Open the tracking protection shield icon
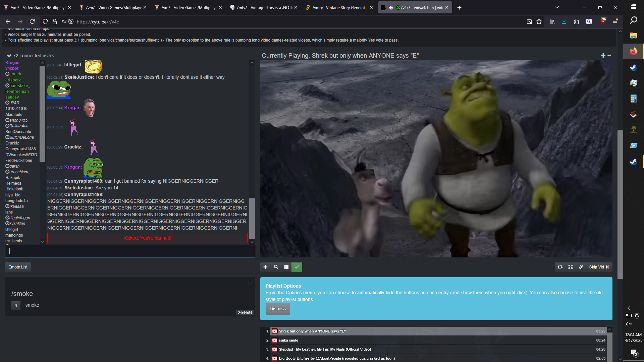This screenshot has width=644, height=362. pyautogui.click(x=45, y=21)
